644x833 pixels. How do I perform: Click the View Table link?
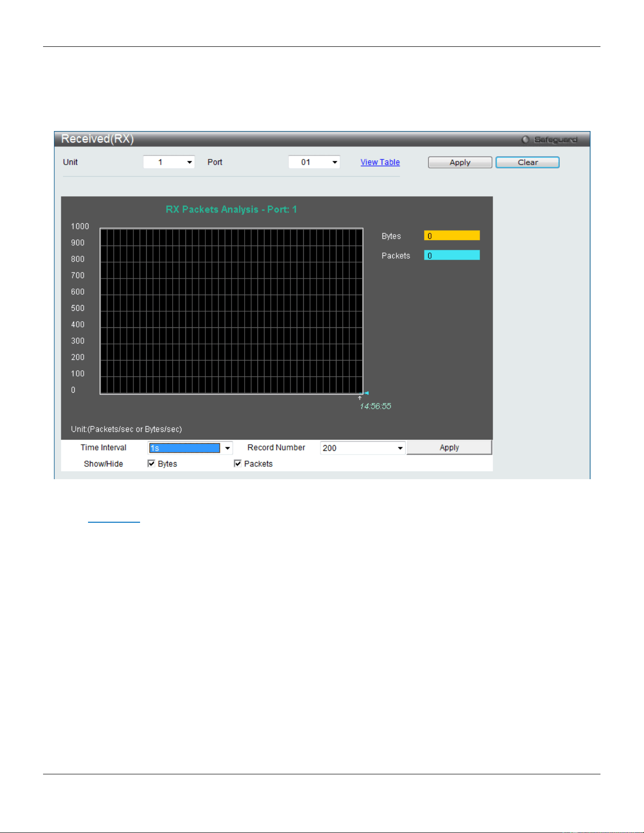[x=380, y=162]
